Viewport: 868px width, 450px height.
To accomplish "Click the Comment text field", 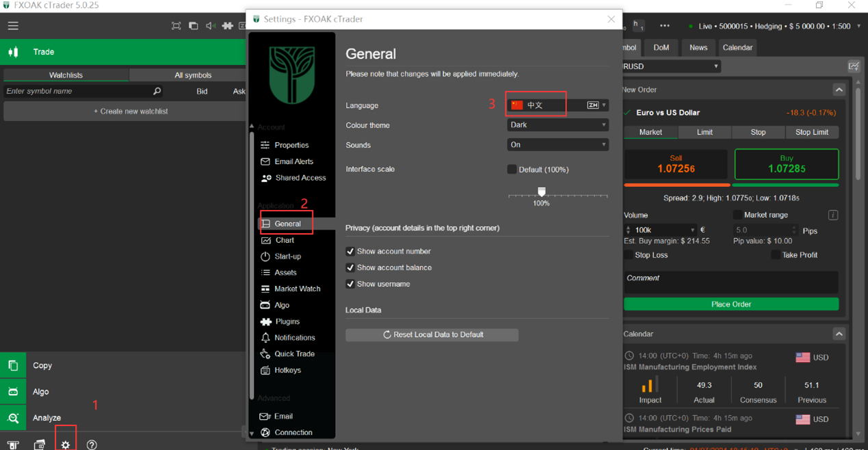I will [x=731, y=282].
